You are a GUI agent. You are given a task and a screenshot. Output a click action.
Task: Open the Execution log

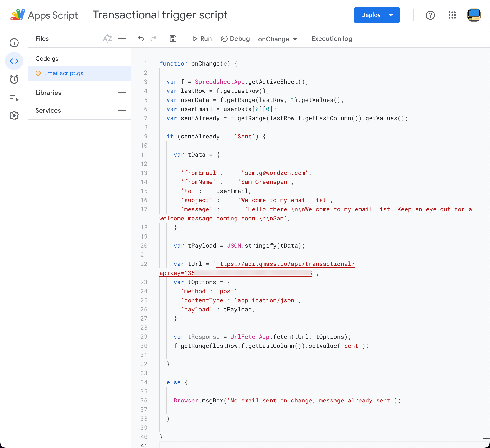(332, 39)
